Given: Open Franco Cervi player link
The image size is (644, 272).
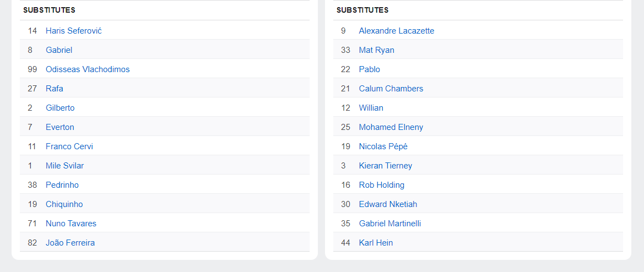Looking at the screenshot, I should pyautogui.click(x=69, y=146).
